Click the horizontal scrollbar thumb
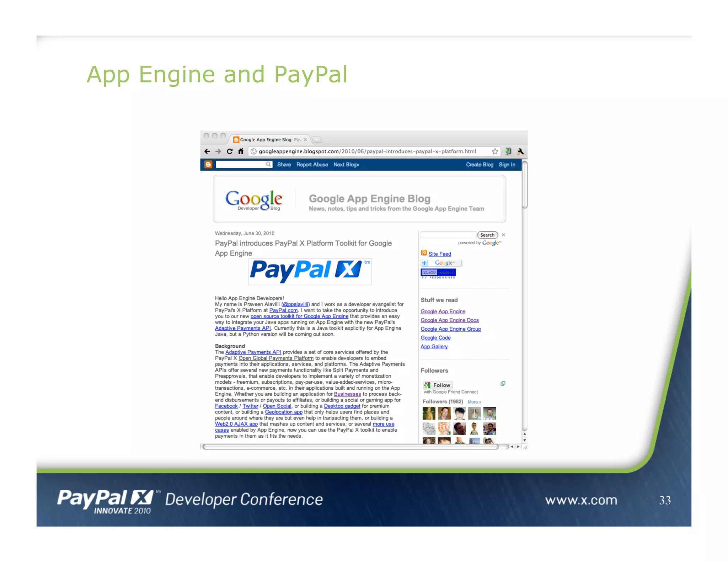Image resolution: width=728 pixels, height=562 pixels. click(x=350, y=447)
